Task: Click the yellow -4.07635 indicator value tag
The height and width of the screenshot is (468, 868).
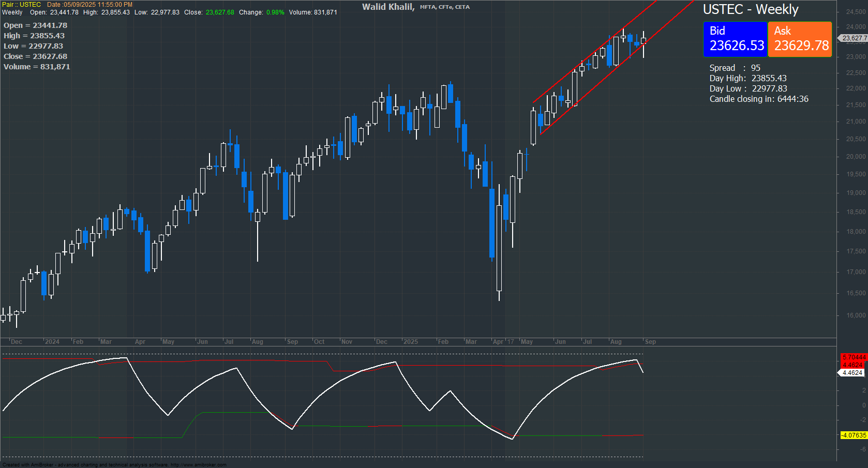Action: tap(854, 435)
